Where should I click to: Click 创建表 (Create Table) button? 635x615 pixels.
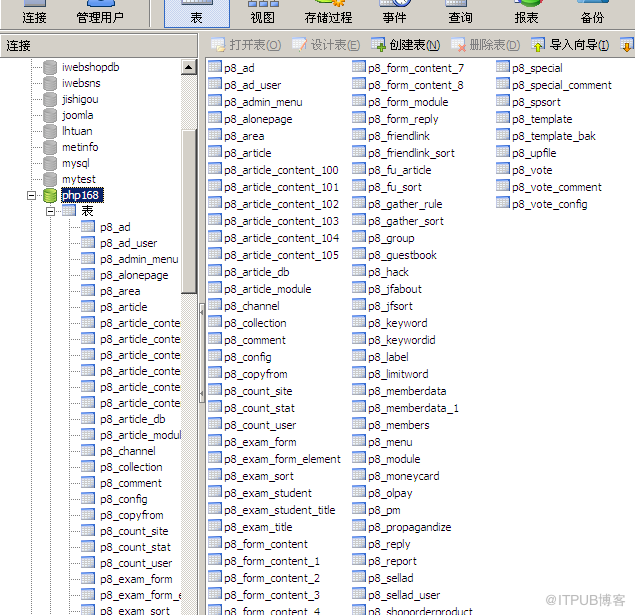click(x=405, y=45)
